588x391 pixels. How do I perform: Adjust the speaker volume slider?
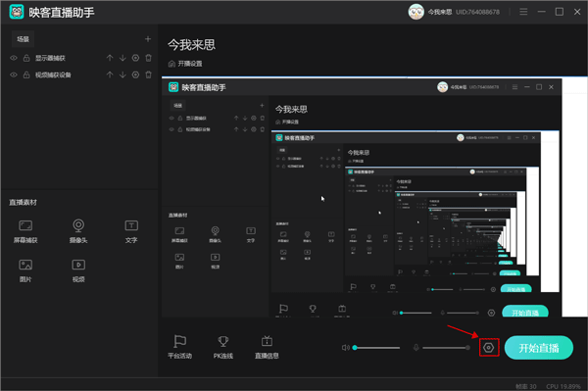(x=376, y=348)
